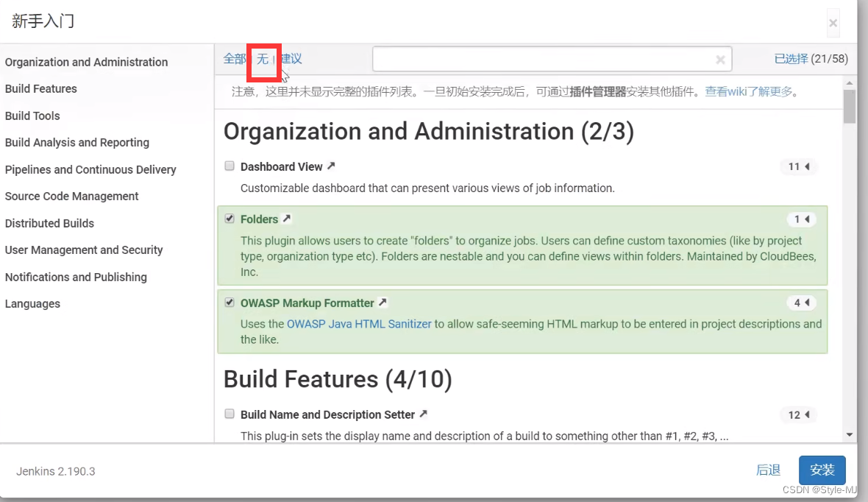Viewport: 868px width, 502px height.
Task: Open Folders plugin external link icon
Action: pos(287,219)
